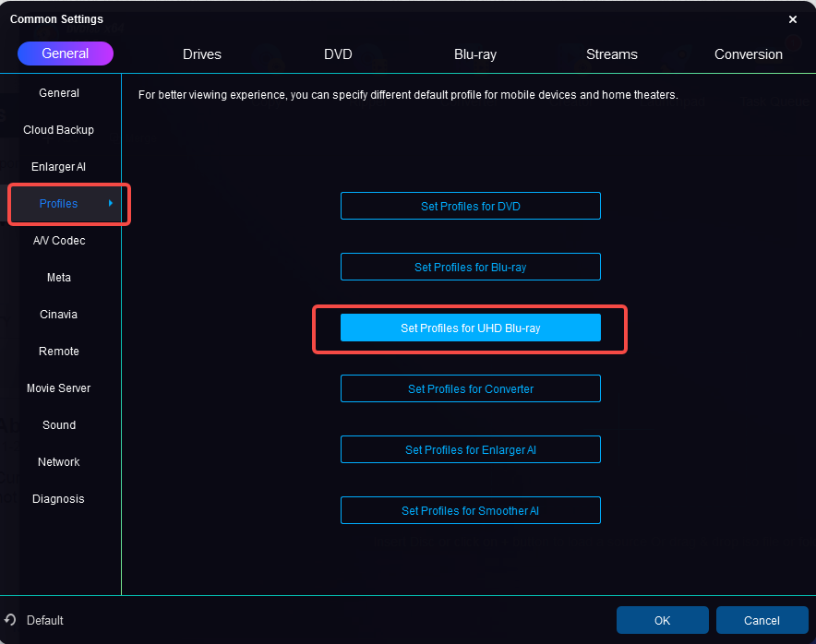Open the Cinavia settings section
The image size is (816, 644).
[x=59, y=315]
